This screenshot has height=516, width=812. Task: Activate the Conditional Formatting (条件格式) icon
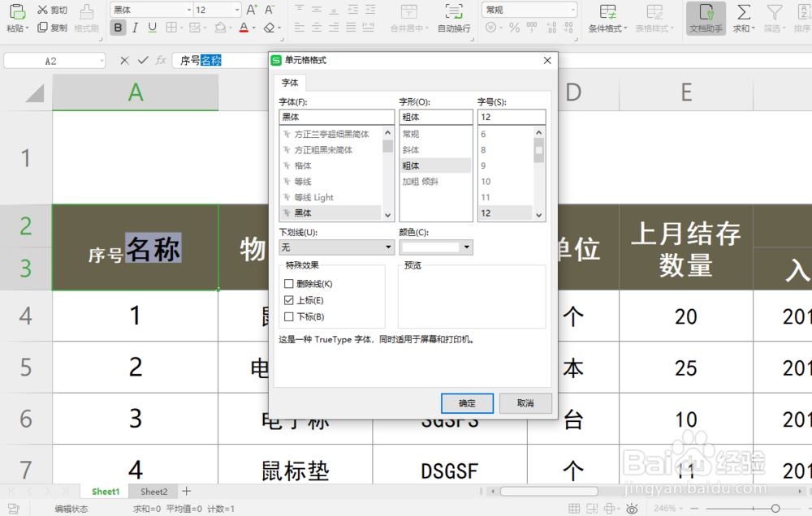[607, 18]
